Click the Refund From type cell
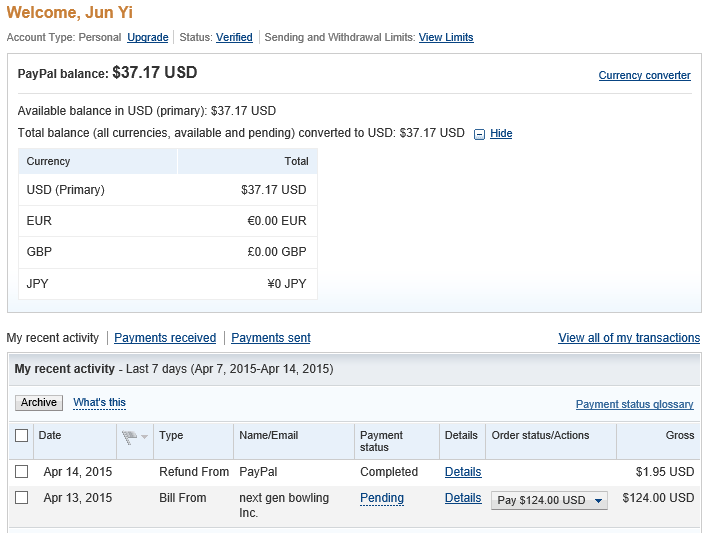The image size is (704, 533). pos(194,472)
